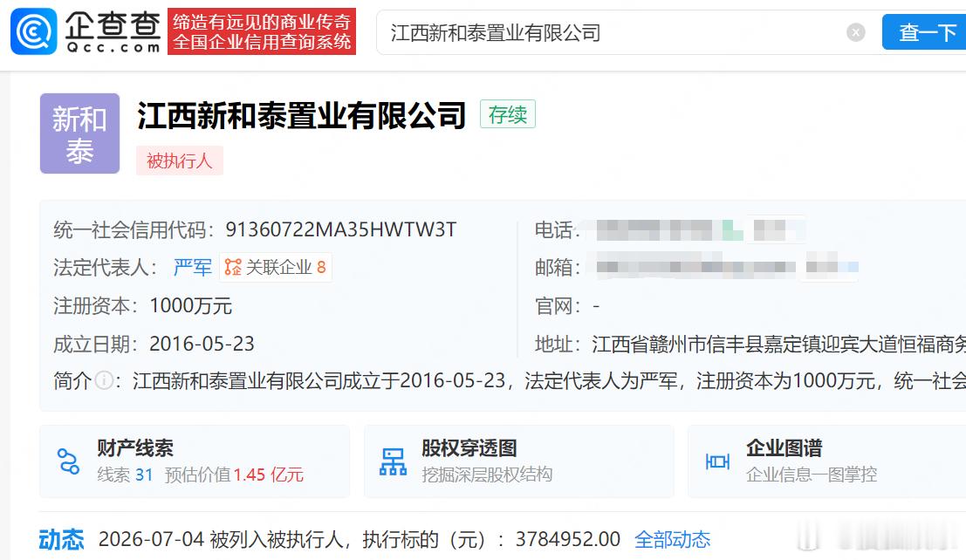The height and width of the screenshot is (560, 966).
Task: Click estimated value 1.45 亿元
Action: pos(269,475)
